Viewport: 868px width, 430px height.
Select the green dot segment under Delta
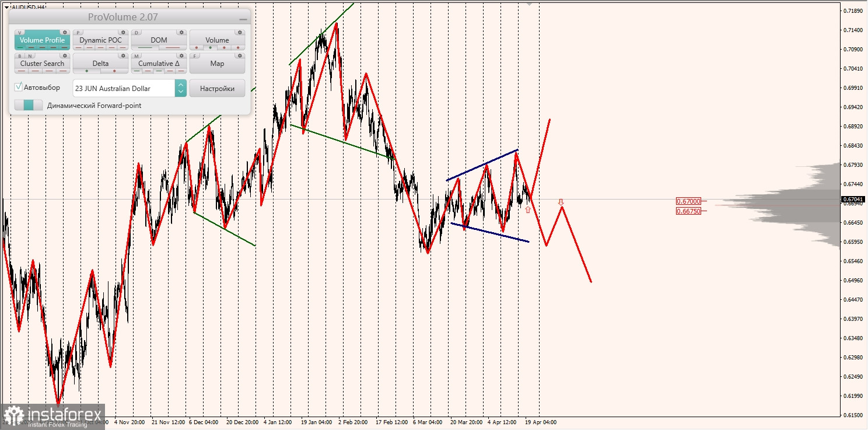pyautogui.click(x=87, y=71)
